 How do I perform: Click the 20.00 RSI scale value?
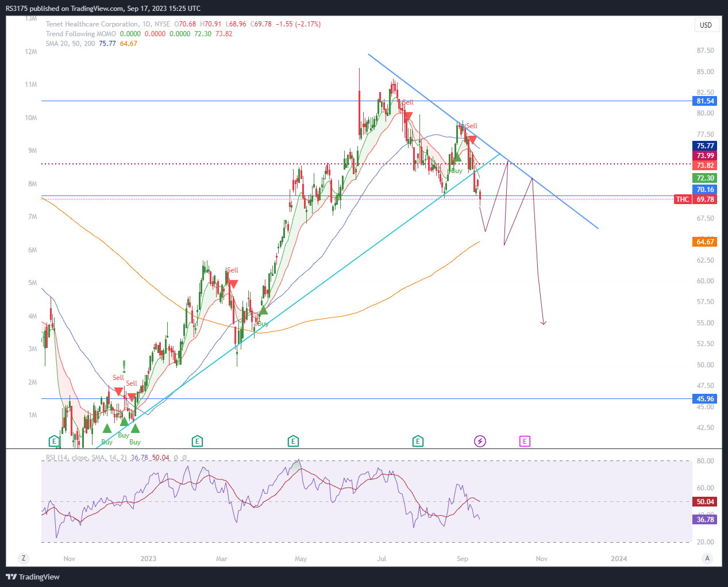[x=705, y=542]
